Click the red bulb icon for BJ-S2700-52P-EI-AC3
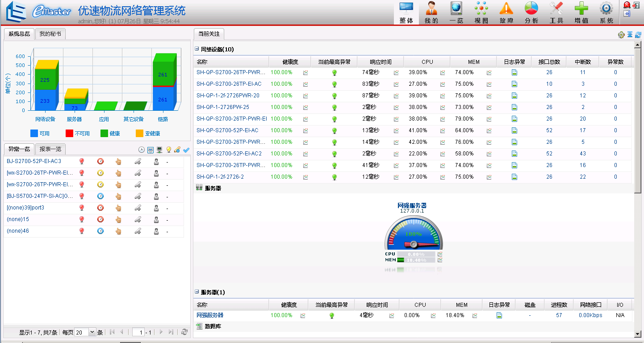This screenshot has width=644, height=343. [82, 161]
